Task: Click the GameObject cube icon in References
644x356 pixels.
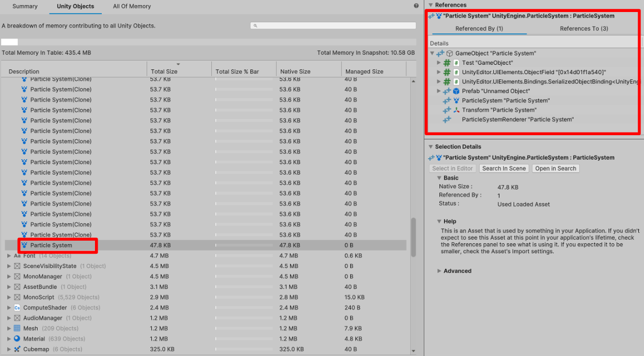Action: pyautogui.click(x=450, y=53)
